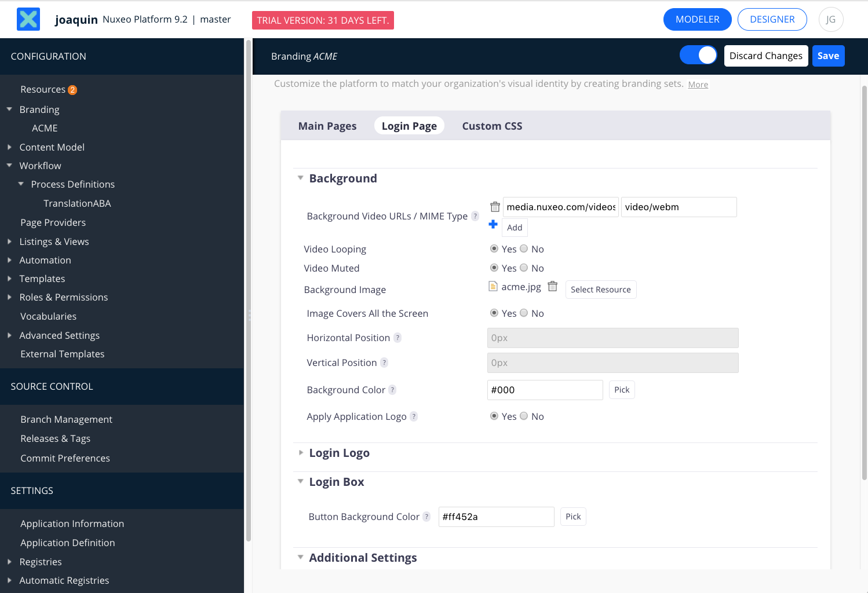This screenshot has height=593, width=868.
Task: Expand the Login Logo section
Action: (301, 453)
